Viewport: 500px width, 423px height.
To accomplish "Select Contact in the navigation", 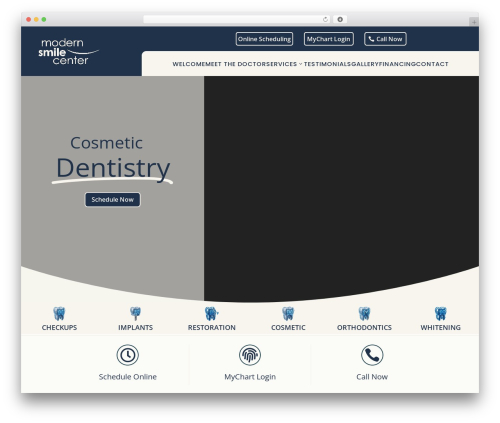I will [x=432, y=64].
